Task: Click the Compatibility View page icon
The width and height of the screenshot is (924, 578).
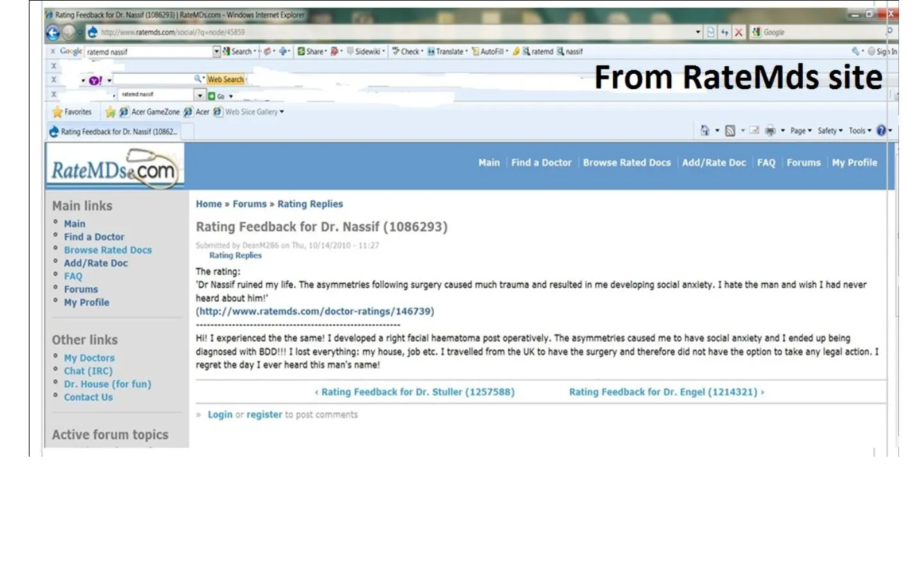Action: pyautogui.click(x=711, y=32)
